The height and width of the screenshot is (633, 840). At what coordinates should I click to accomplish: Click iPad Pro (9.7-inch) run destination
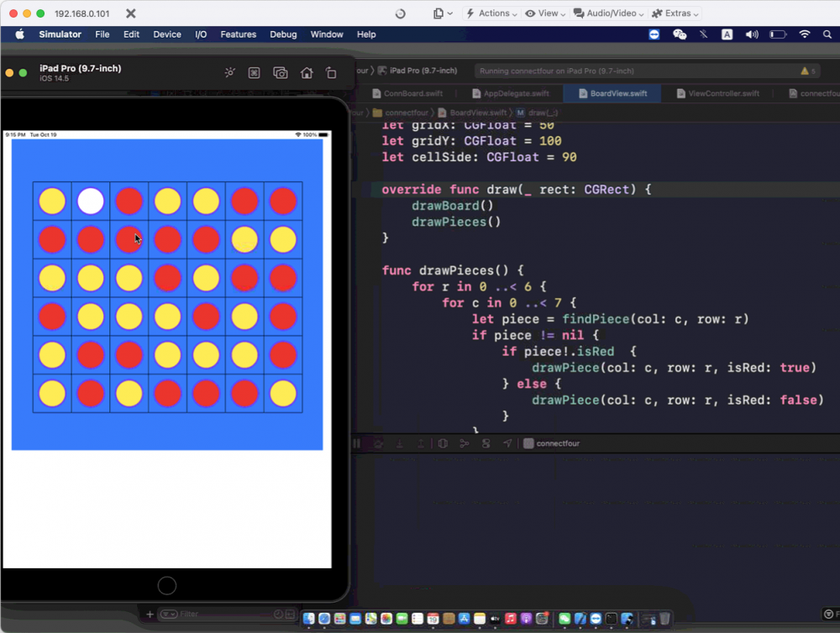(x=417, y=71)
